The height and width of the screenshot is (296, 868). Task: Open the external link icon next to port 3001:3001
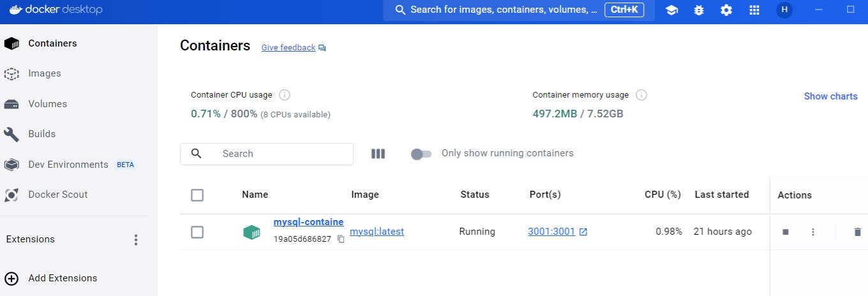(x=583, y=232)
